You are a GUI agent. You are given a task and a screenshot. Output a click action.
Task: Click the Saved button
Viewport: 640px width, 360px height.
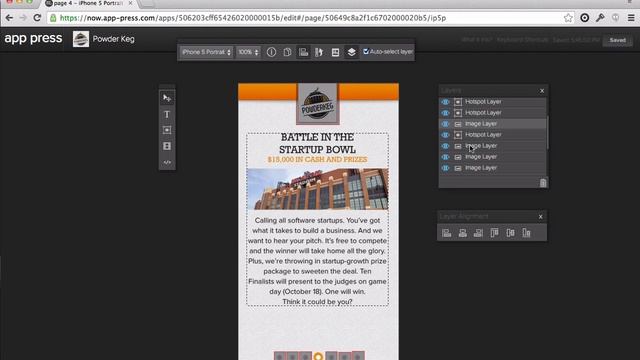point(618,40)
